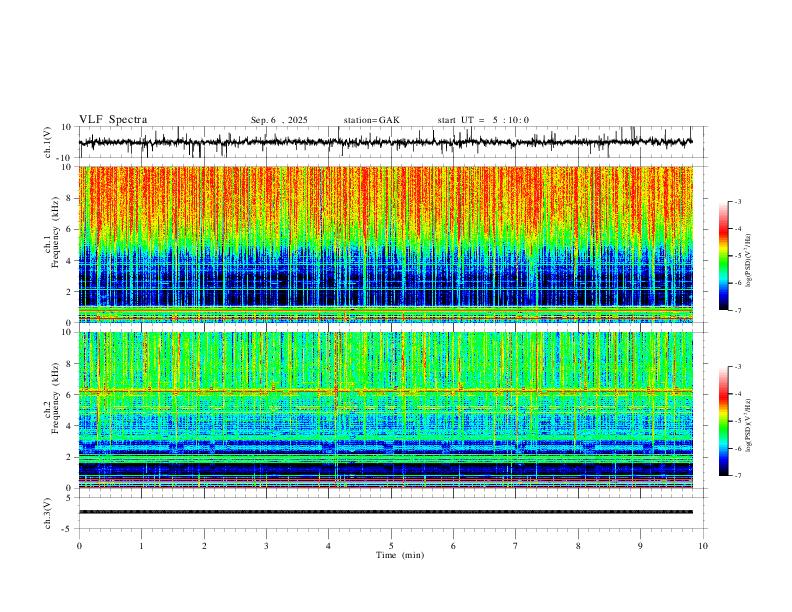This screenshot has width=792, height=612.
Task: Click the ch.2 frequency tick label "6"
Action: [x=70, y=395]
